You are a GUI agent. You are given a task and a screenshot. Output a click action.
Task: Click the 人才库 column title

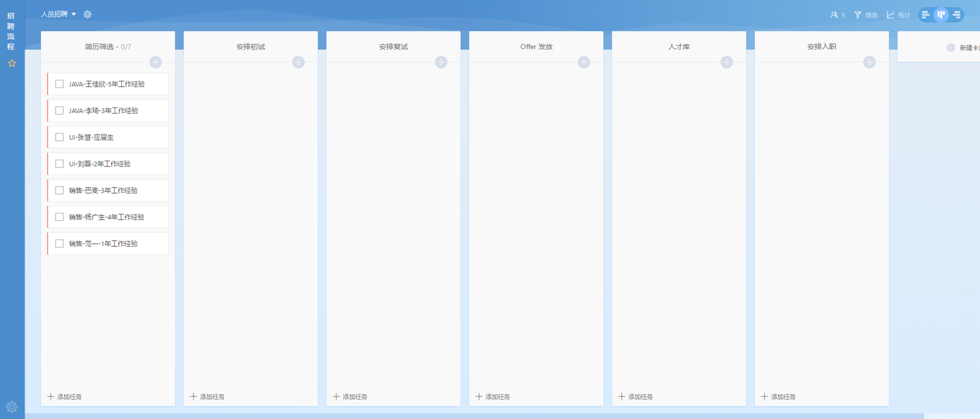[x=679, y=47]
